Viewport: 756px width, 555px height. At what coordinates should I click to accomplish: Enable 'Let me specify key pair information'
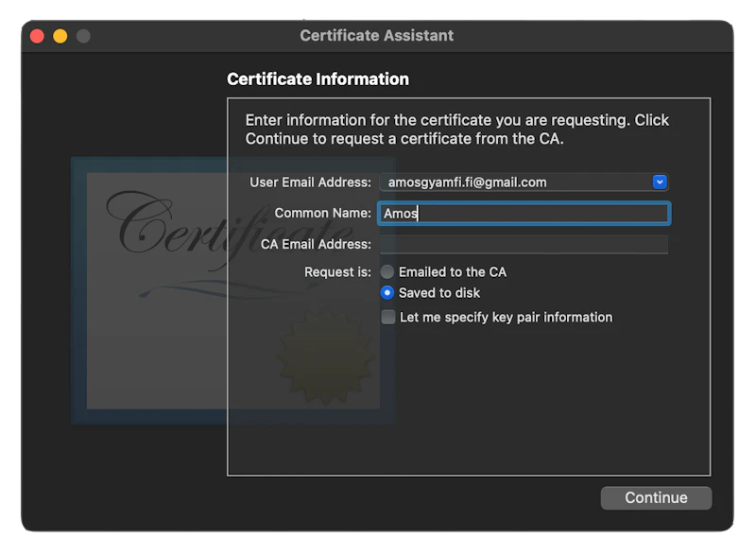pyautogui.click(x=388, y=318)
